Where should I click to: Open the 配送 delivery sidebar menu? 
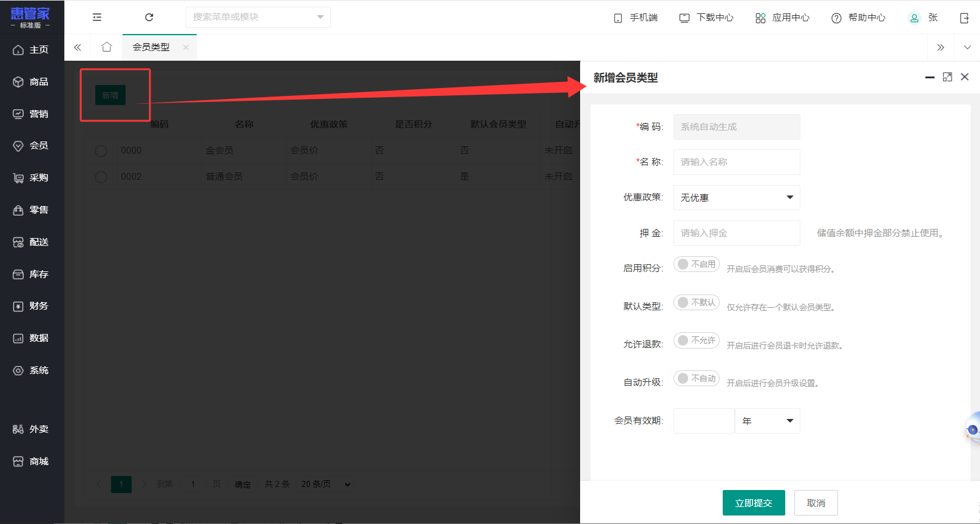[x=32, y=242]
